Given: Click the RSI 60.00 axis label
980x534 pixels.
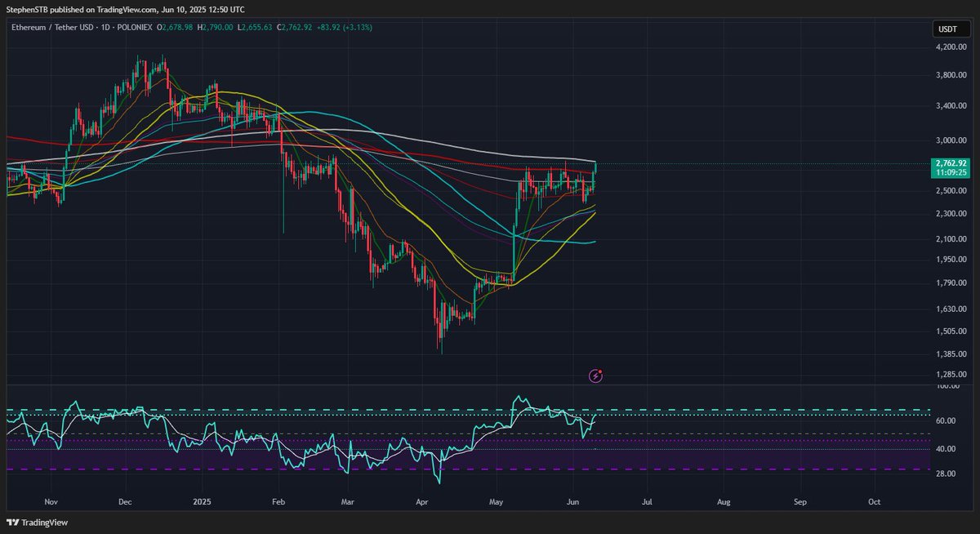Looking at the screenshot, I should (x=947, y=421).
